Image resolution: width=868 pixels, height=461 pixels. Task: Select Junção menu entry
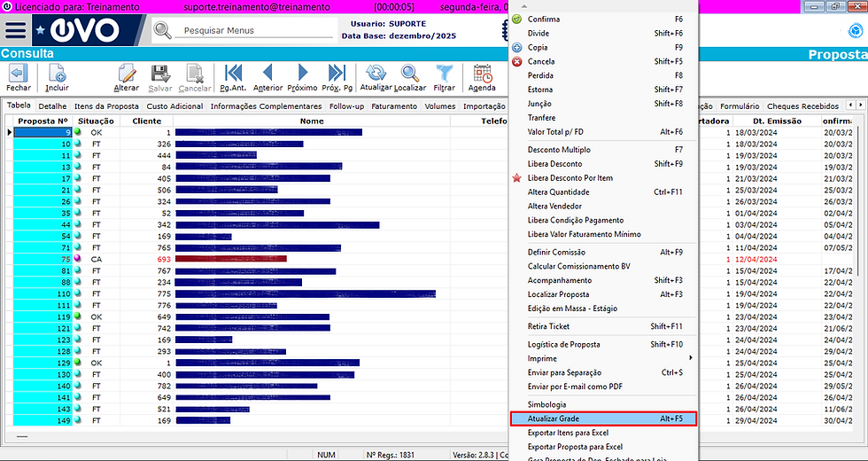603,104
